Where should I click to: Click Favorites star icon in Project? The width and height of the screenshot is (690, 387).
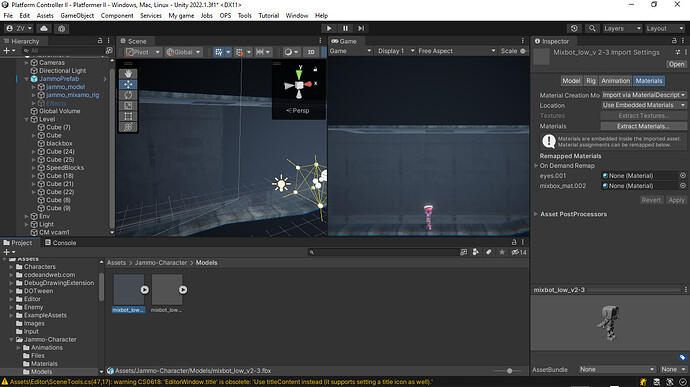[502, 252]
